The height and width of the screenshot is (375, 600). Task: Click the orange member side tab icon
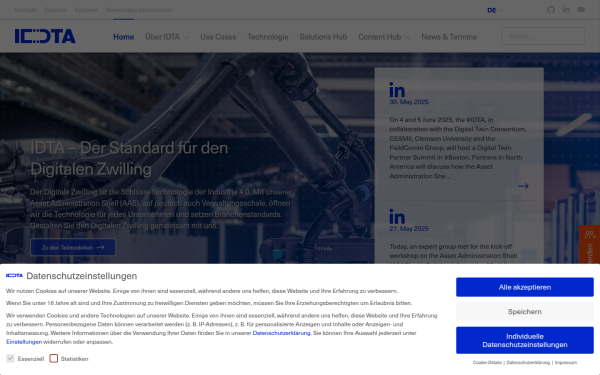(x=590, y=234)
